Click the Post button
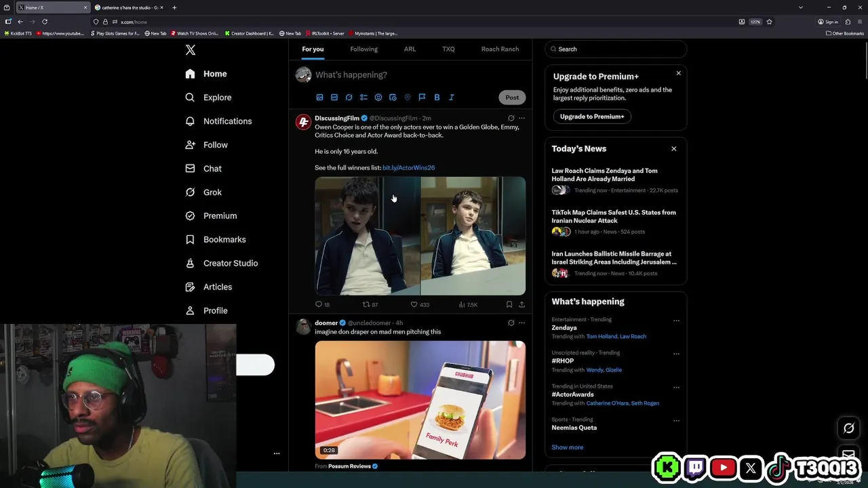This screenshot has width=868, height=488. (x=512, y=98)
